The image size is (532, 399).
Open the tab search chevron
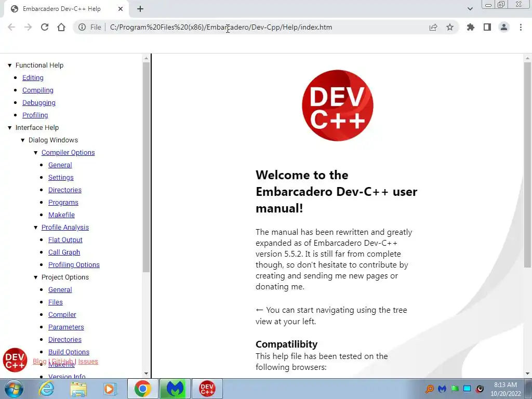click(470, 9)
